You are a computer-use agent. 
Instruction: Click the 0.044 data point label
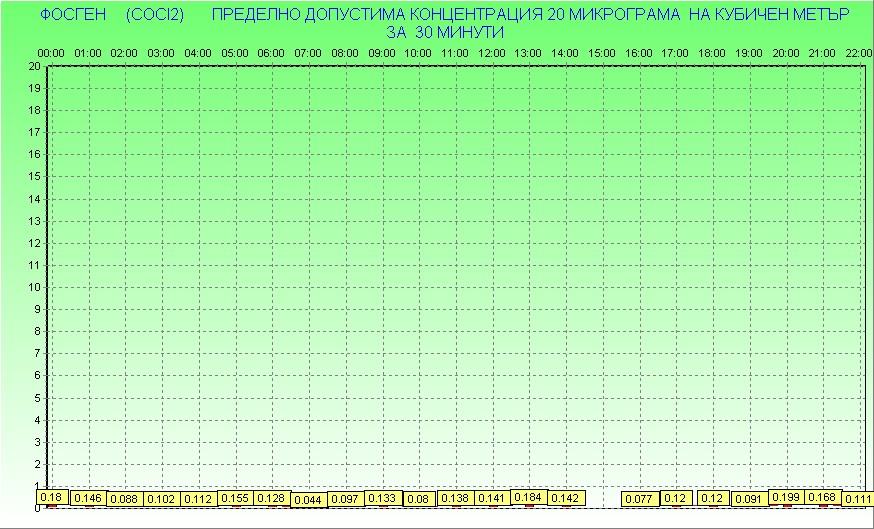coord(308,500)
